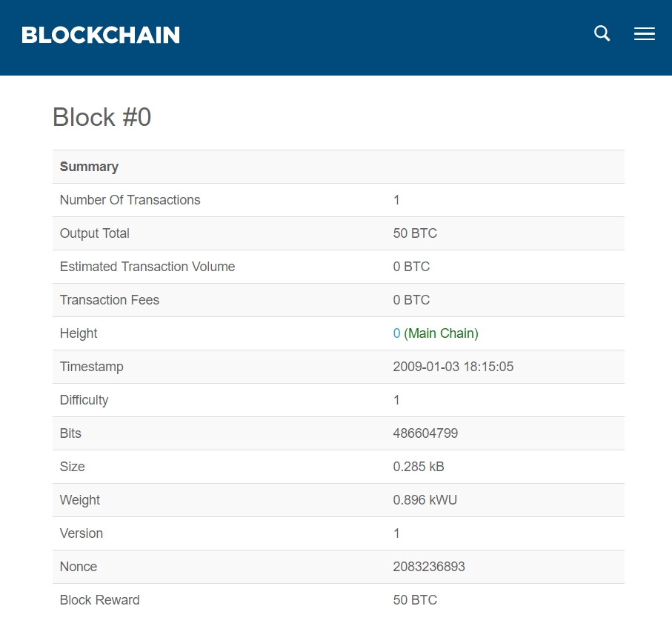The image size is (672, 626).
Task: Click the Number Of Transactions label
Action: pyautogui.click(x=130, y=200)
